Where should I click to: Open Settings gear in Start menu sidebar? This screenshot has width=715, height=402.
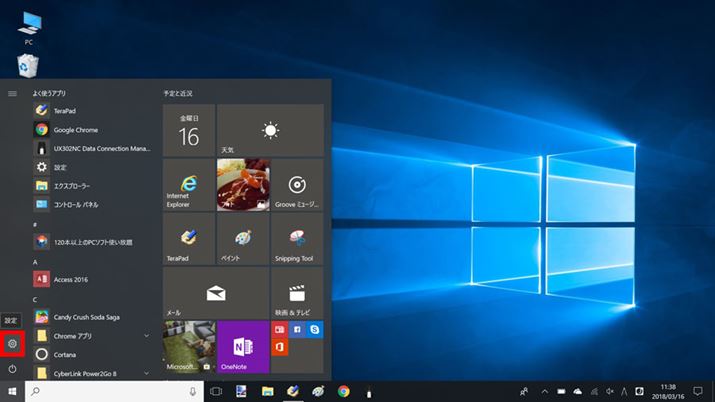(12, 344)
